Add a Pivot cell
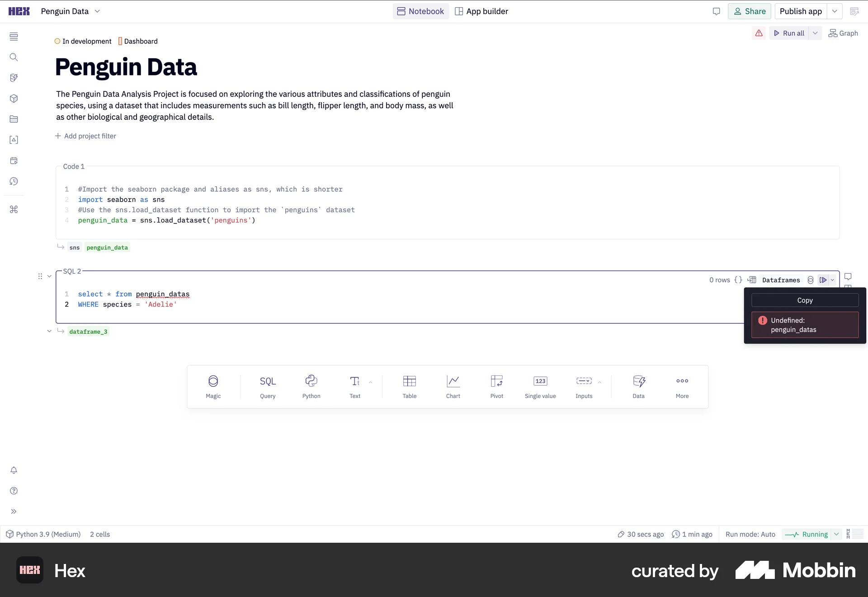This screenshot has height=597, width=868. (x=496, y=386)
